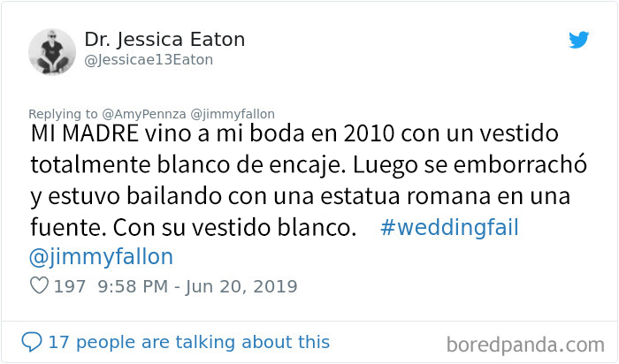The height and width of the screenshot is (364, 619).
Task: Open "17 people are talking about this"
Action: point(188,342)
